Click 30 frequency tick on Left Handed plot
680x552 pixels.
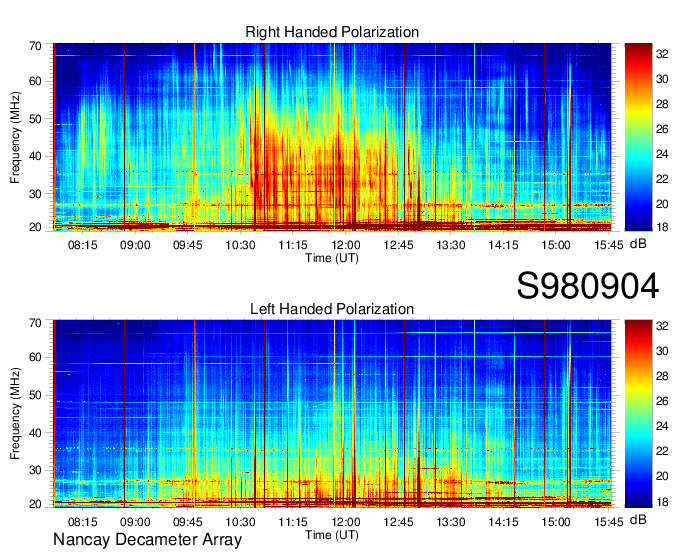(x=35, y=470)
